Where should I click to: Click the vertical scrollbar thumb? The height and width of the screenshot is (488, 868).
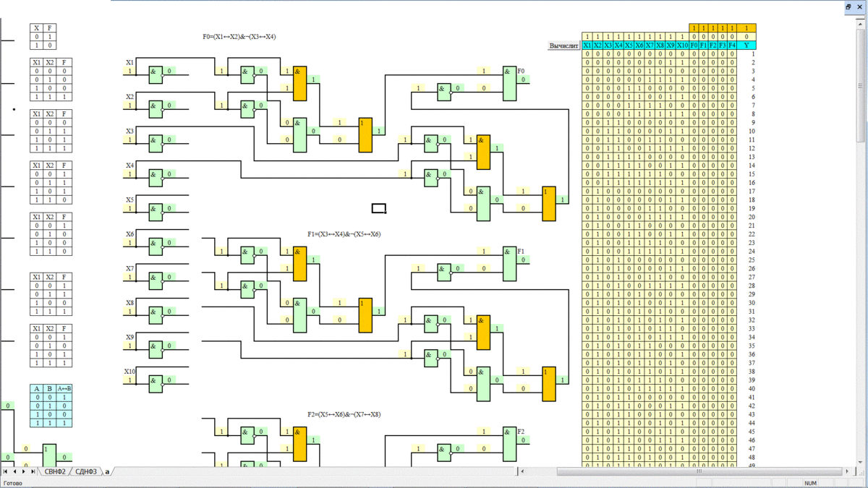tap(861, 87)
